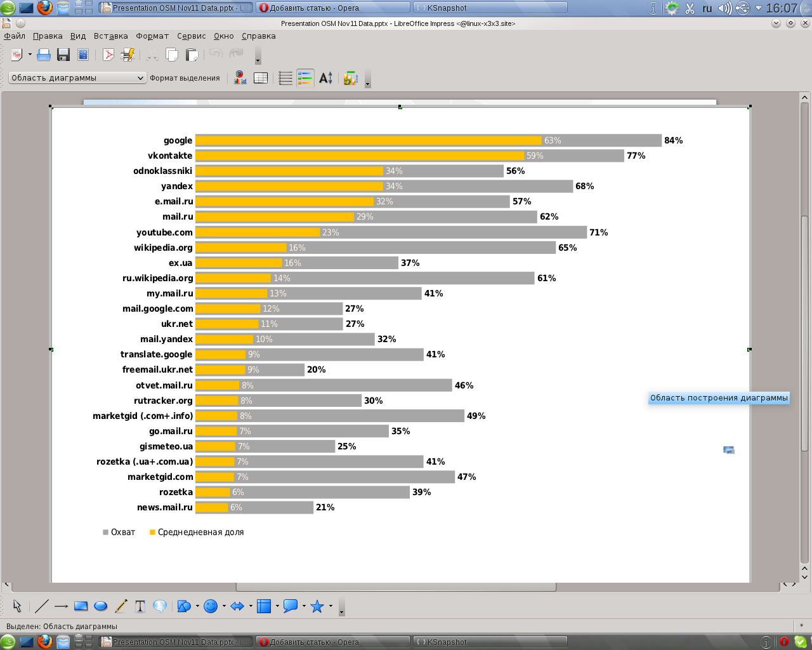Click the Формат выделения button
Image resolution: width=812 pixels, height=650 pixels.
(185, 78)
